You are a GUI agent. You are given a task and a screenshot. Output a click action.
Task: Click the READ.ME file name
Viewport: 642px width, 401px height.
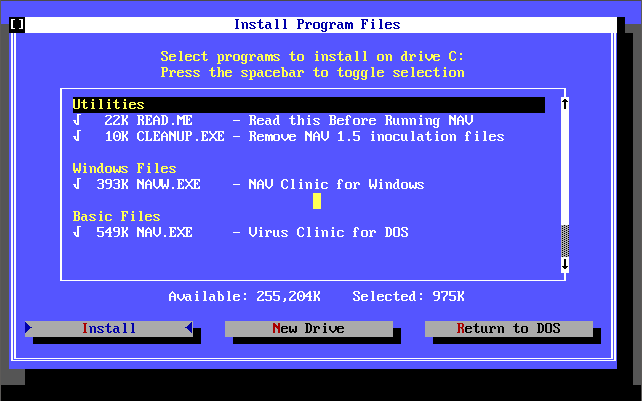click(x=164, y=120)
